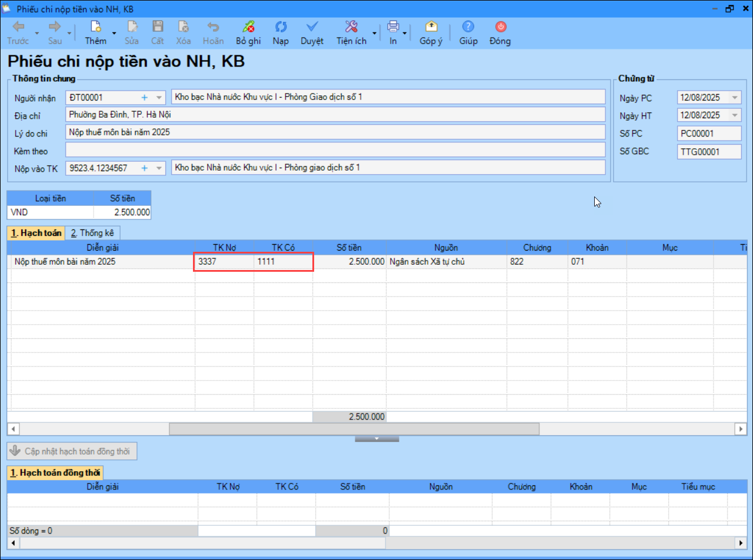Click the Số GBC field TTG00001
The image size is (753, 560).
tap(709, 151)
